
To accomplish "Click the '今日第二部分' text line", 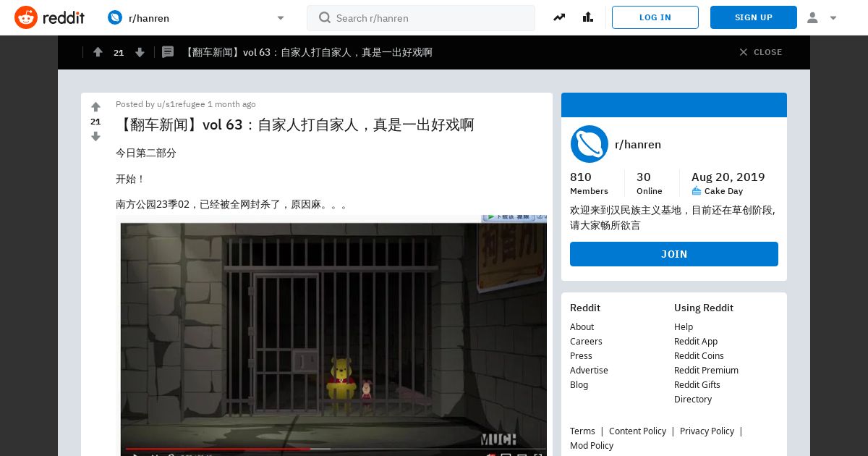I will (x=146, y=153).
